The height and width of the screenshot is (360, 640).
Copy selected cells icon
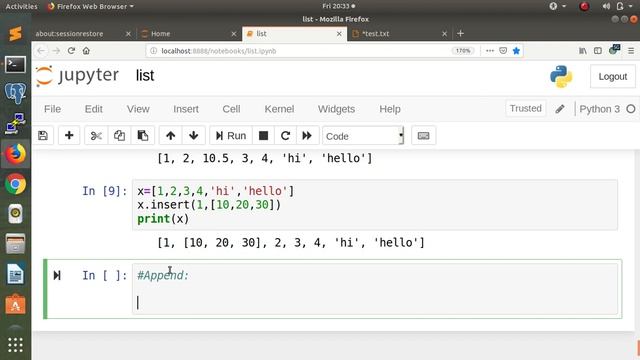[x=119, y=136]
